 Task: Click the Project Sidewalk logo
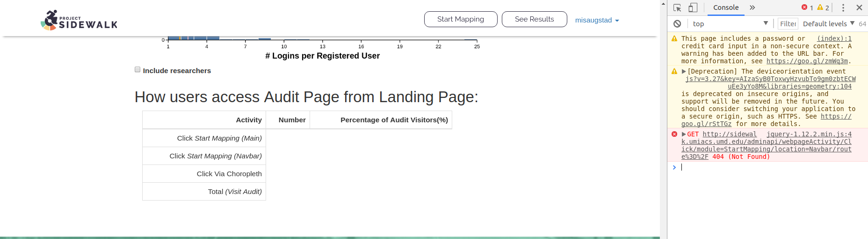(79, 20)
